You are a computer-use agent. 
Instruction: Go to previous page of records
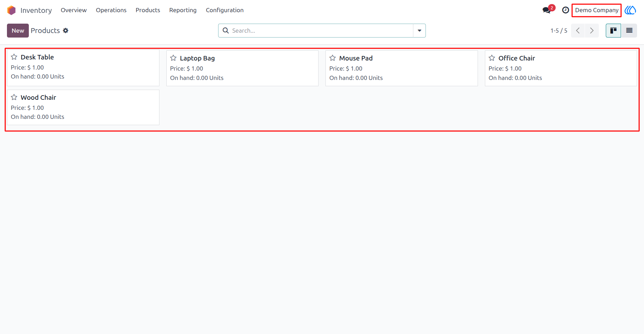[578, 31]
